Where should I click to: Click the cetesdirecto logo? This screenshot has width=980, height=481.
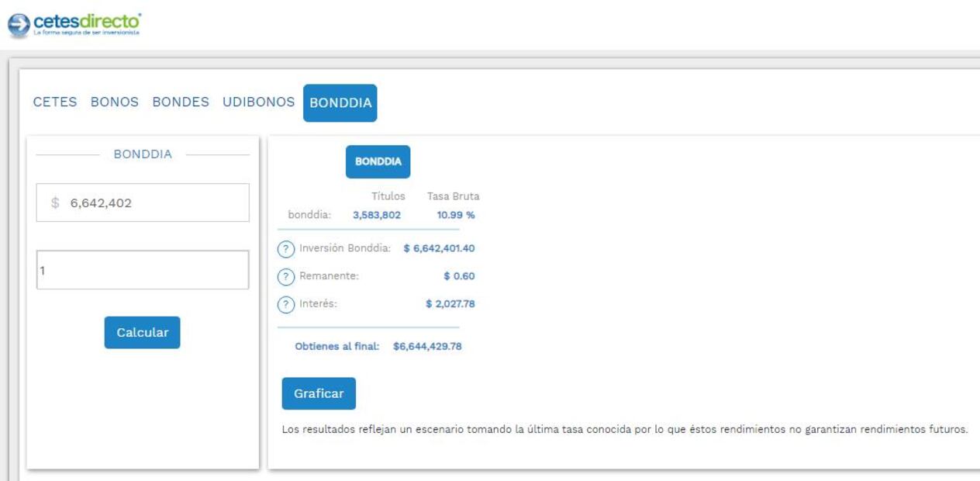75,24
